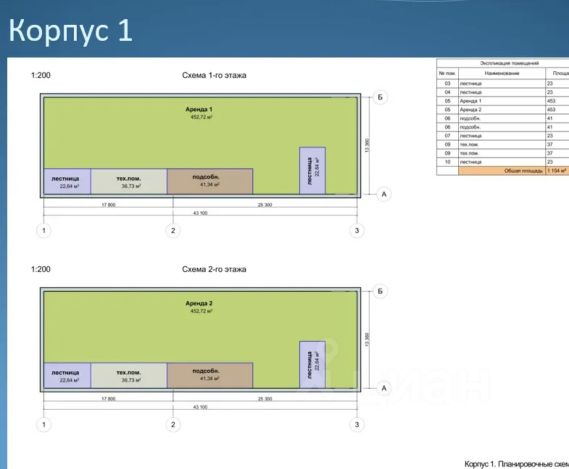This screenshot has height=469, width=569.
Task: Click axis marker 2 below the first floor plan
Action: click(173, 231)
